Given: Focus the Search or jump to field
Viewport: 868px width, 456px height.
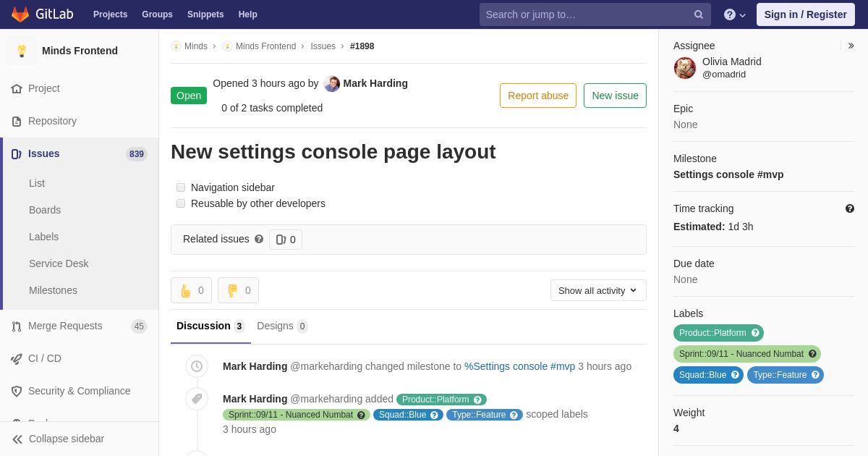Looking at the screenshot, I should click(586, 14).
